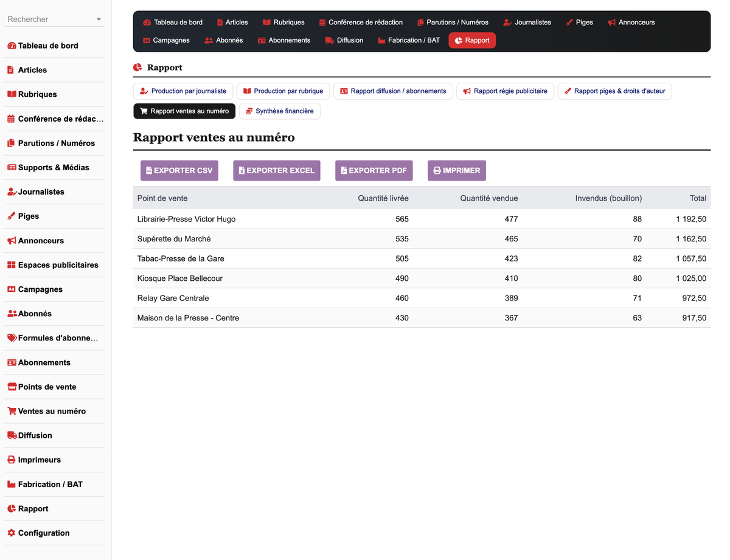Click the Parutions / Numéros copy icon in sidebar

(11, 143)
